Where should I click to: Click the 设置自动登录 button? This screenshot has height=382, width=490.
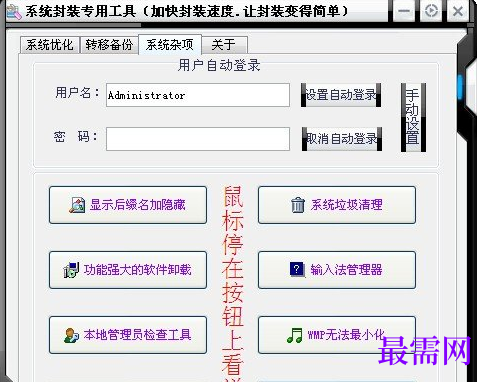tap(341, 95)
